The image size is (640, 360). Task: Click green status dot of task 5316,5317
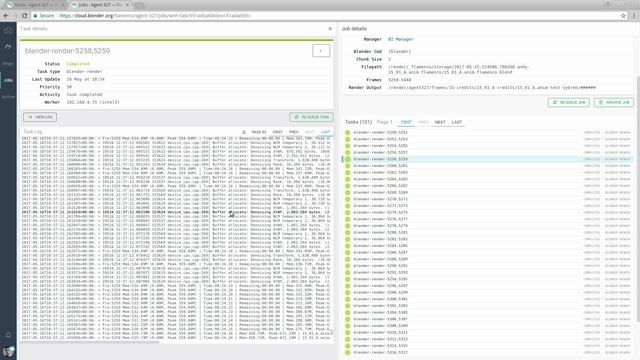click(348, 353)
